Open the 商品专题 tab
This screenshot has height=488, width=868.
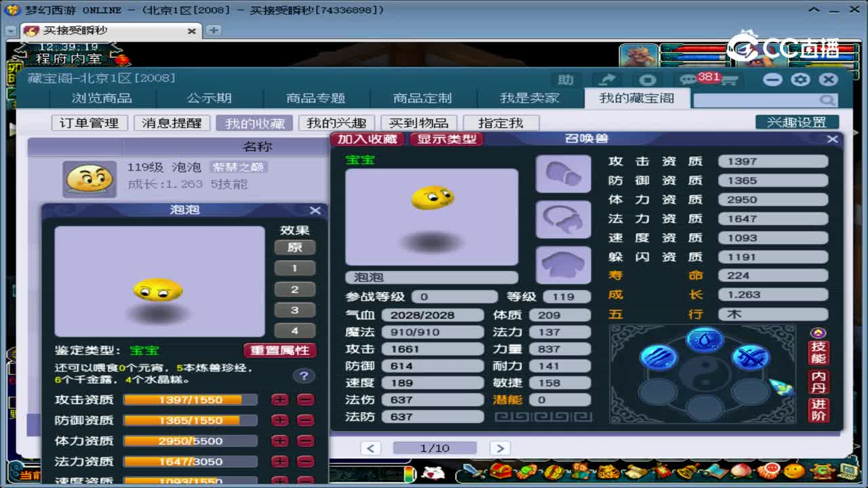316,98
